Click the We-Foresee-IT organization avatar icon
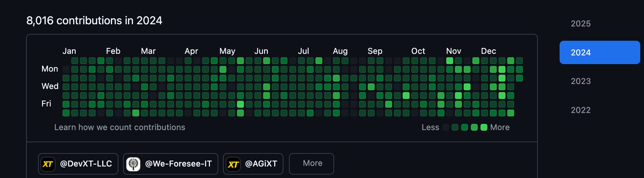Viewport: 644px width, 178px height. pyautogui.click(x=133, y=164)
